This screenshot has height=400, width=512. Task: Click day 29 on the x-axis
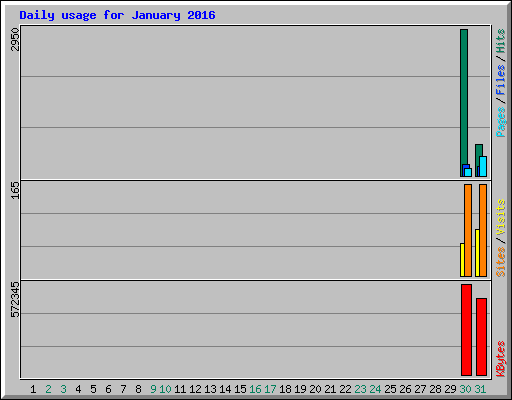pyautogui.click(x=450, y=389)
